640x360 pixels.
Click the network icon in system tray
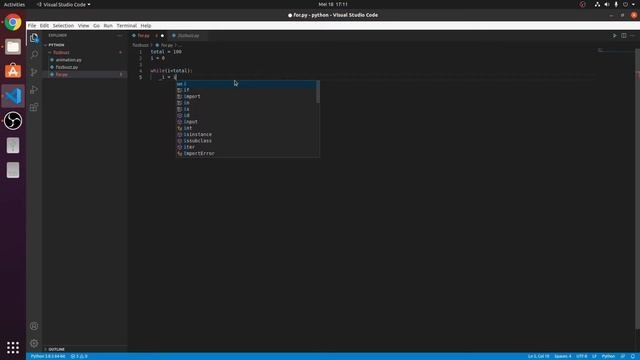[597, 4]
